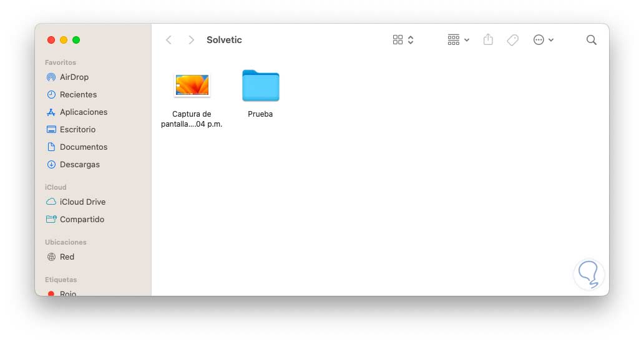The width and height of the screenshot is (644, 342).
Task: Click the Captura de pantalla file name
Action: point(192,119)
